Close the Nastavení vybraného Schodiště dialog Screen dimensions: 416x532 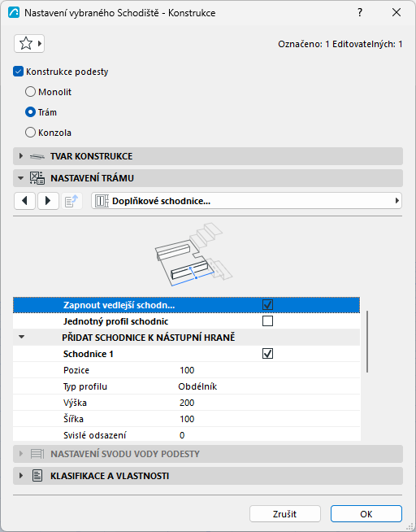click(x=396, y=12)
